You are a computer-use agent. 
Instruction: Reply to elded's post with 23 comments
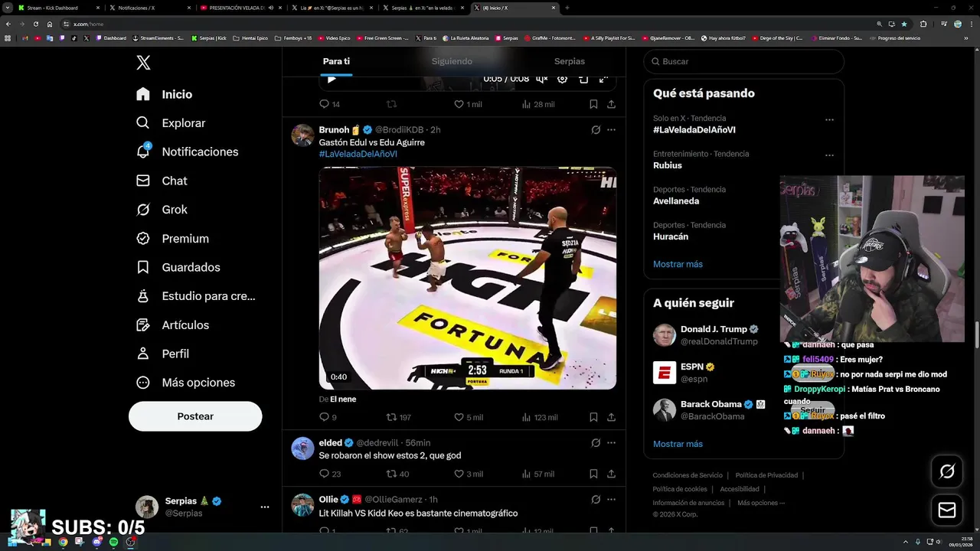330,474
